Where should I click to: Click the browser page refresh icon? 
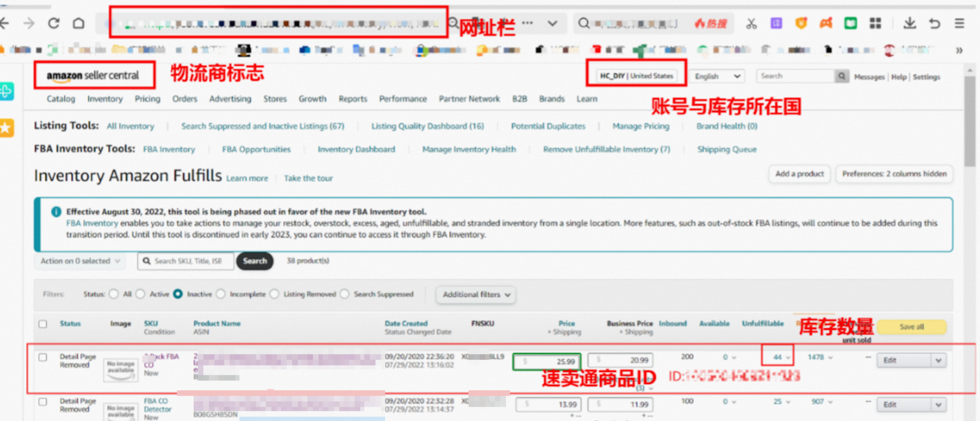[54, 23]
